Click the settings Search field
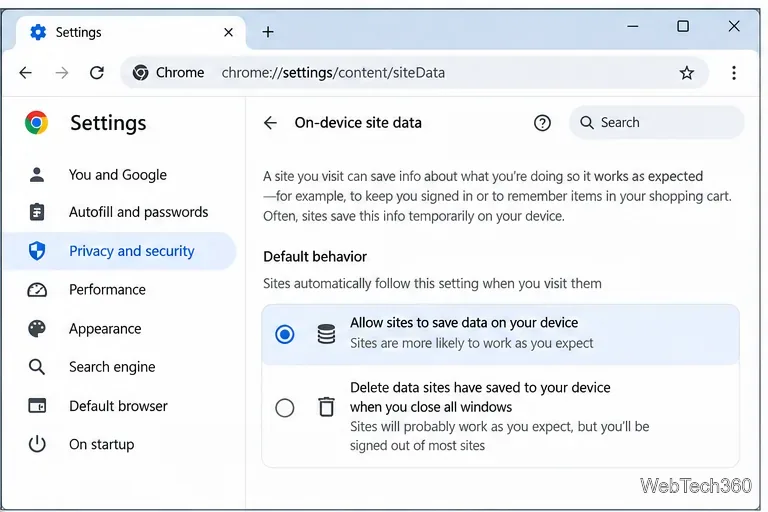This screenshot has height=512, width=768. coord(656,122)
